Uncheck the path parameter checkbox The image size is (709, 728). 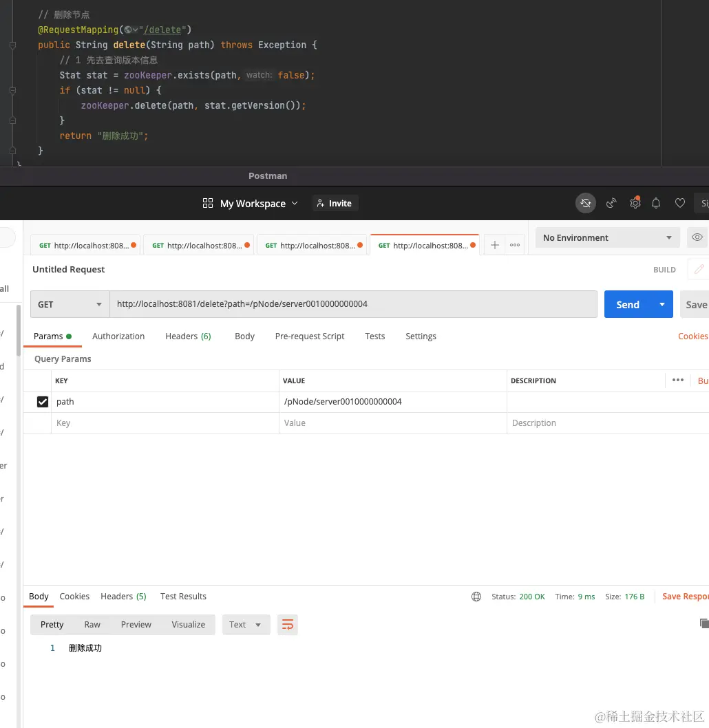pyautogui.click(x=42, y=402)
